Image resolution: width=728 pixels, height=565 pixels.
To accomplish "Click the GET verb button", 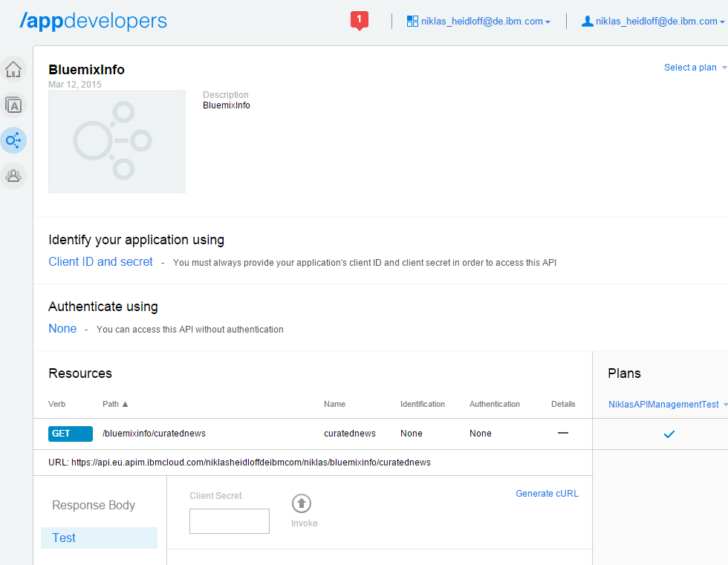I will point(71,434).
